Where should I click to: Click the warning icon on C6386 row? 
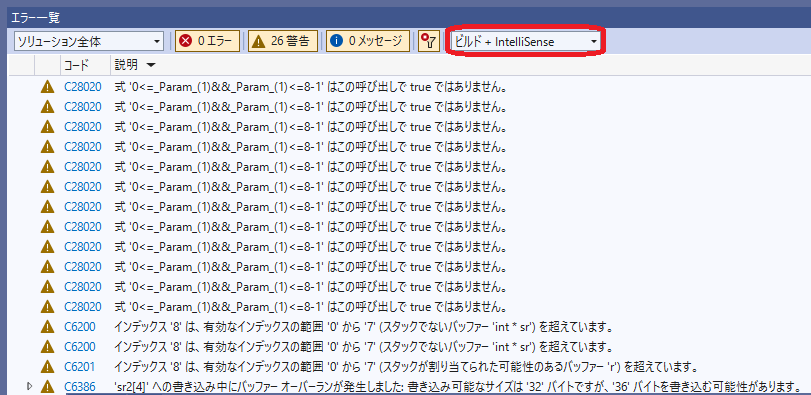(x=48, y=386)
